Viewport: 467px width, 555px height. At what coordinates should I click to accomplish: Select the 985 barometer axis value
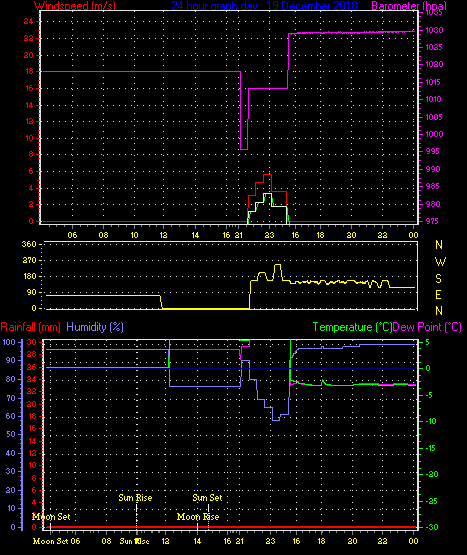pos(432,186)
